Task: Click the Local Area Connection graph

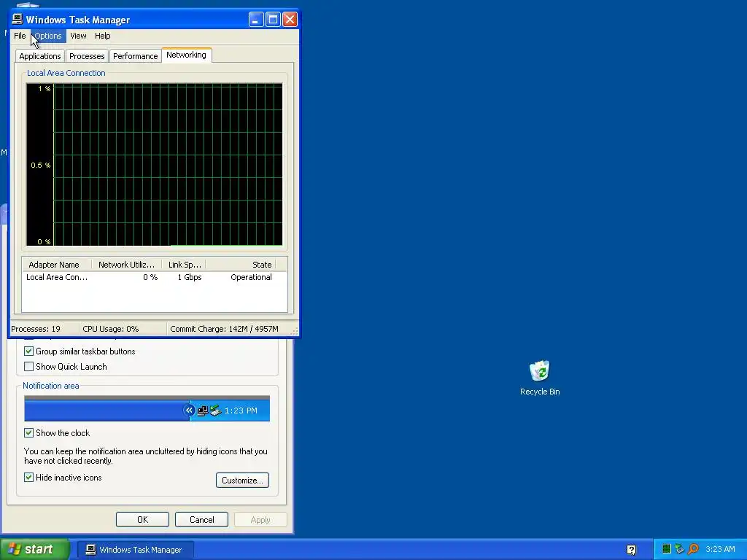Action: [x=155, y=165]
